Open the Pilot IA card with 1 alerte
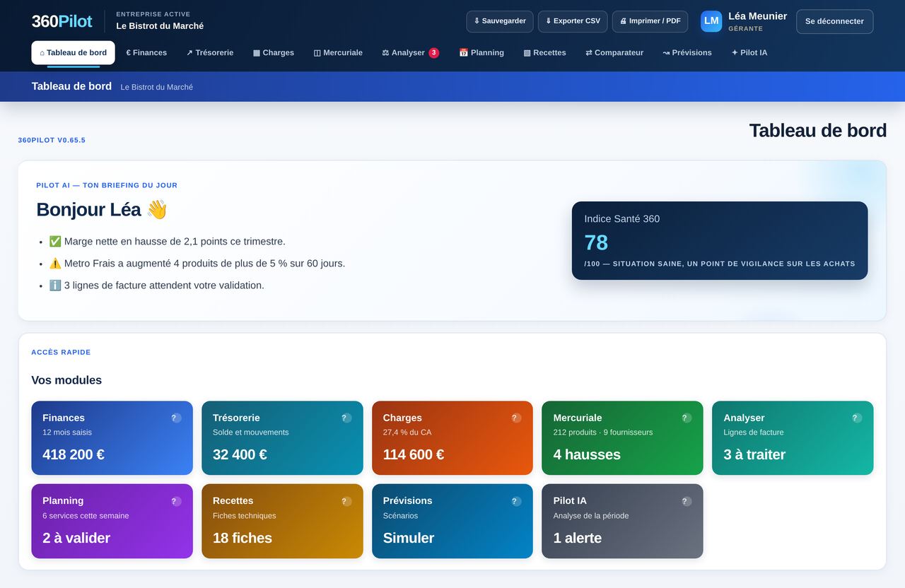The image size is (905, 588). coord(623,522)
